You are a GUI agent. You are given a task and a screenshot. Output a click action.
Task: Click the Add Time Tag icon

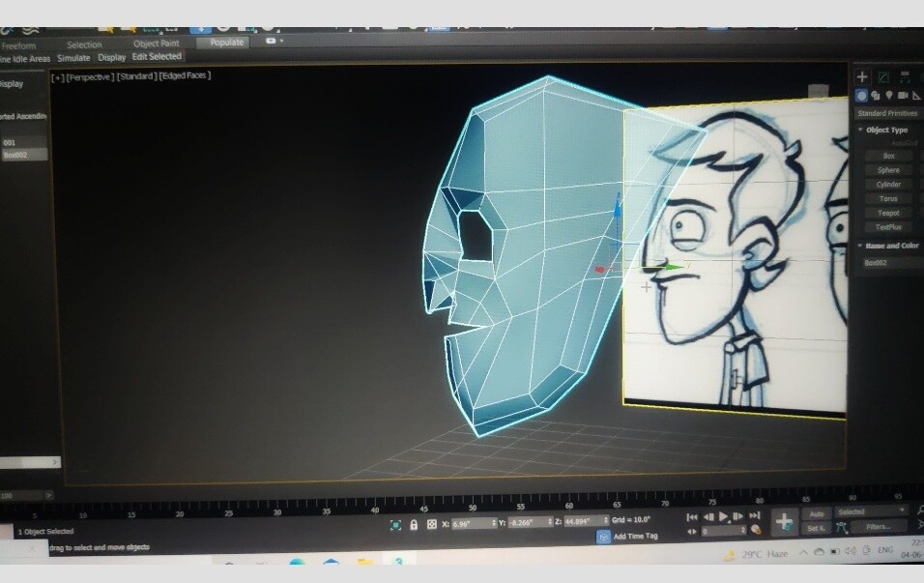click(603, 538)
